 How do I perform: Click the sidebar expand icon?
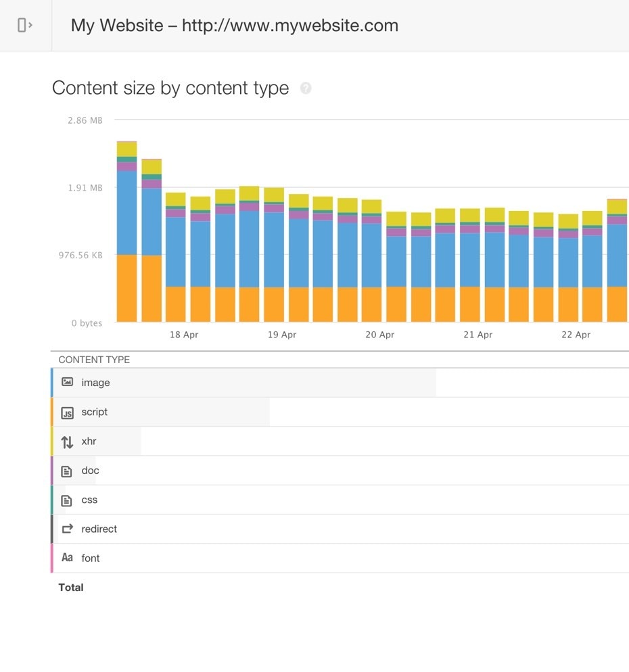coord(25,26)
